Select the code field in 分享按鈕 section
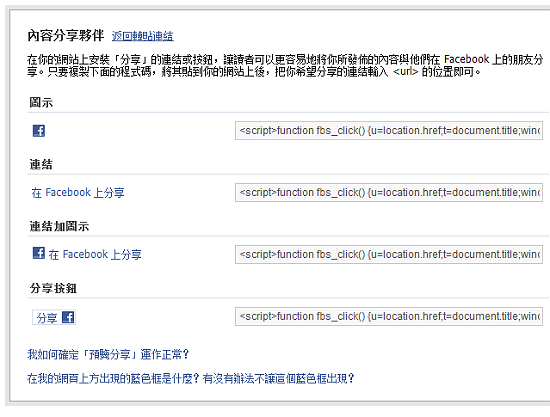This screenshot has width=550, height=417. pyautogui.click(x=389, y=316)
